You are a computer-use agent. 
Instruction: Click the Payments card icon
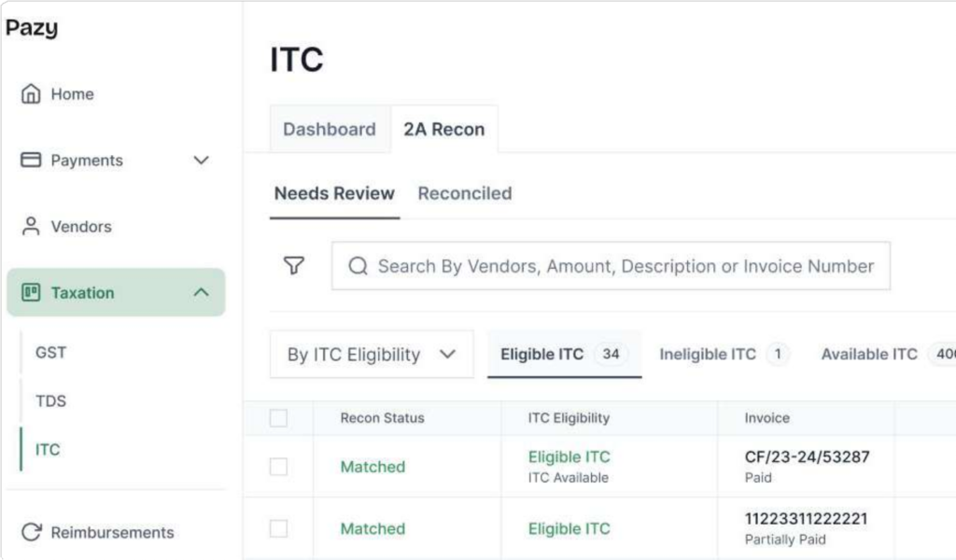(x=31, y=161)
